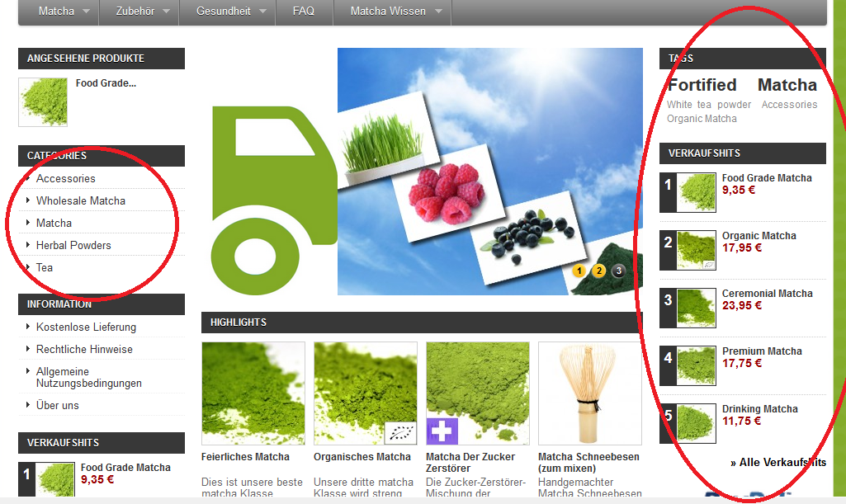Show slide 2 of the banner slider
Viewport: 846px width, 504px height.
[599, 271]
